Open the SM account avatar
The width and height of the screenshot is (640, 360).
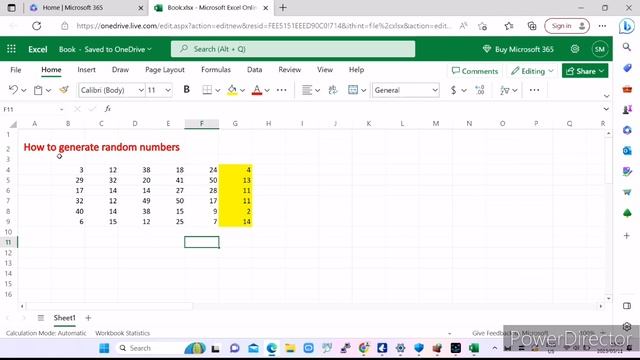600,49
